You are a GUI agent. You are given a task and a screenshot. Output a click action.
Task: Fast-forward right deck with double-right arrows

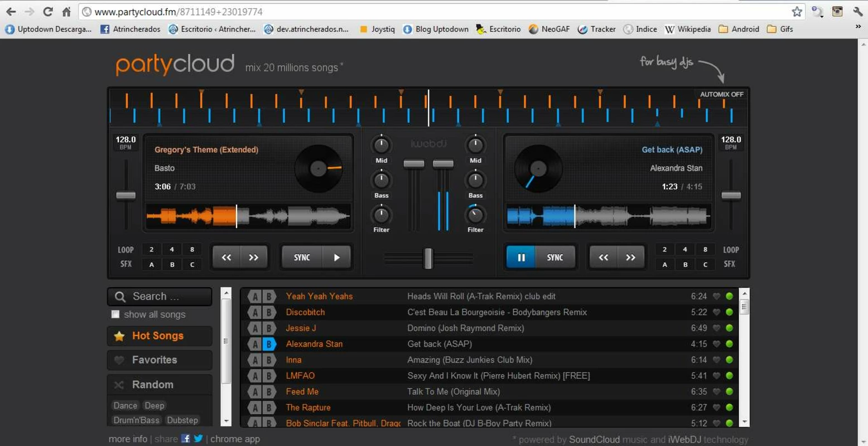point(631,258)
